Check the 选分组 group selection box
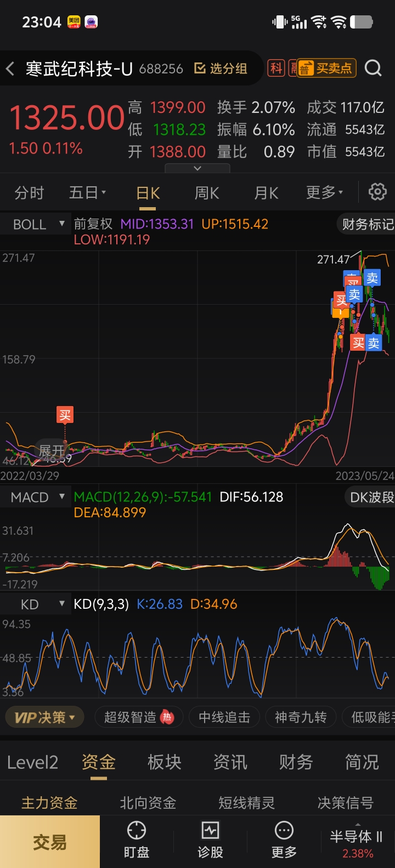 click(221, 68)
